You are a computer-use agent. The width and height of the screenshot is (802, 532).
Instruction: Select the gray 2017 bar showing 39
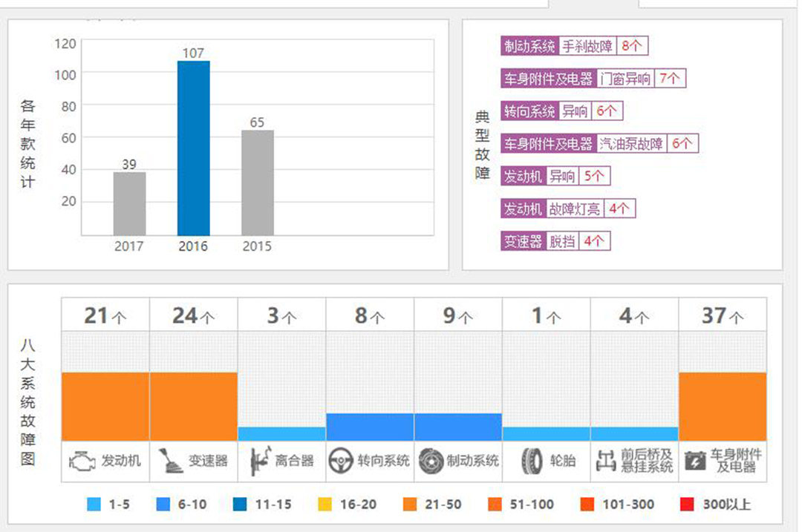coord(129,203)
